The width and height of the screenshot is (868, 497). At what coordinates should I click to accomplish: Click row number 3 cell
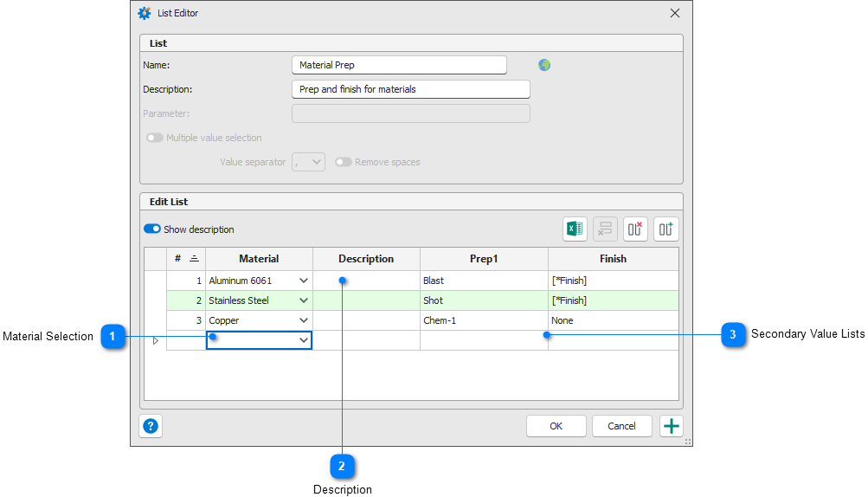186,320
